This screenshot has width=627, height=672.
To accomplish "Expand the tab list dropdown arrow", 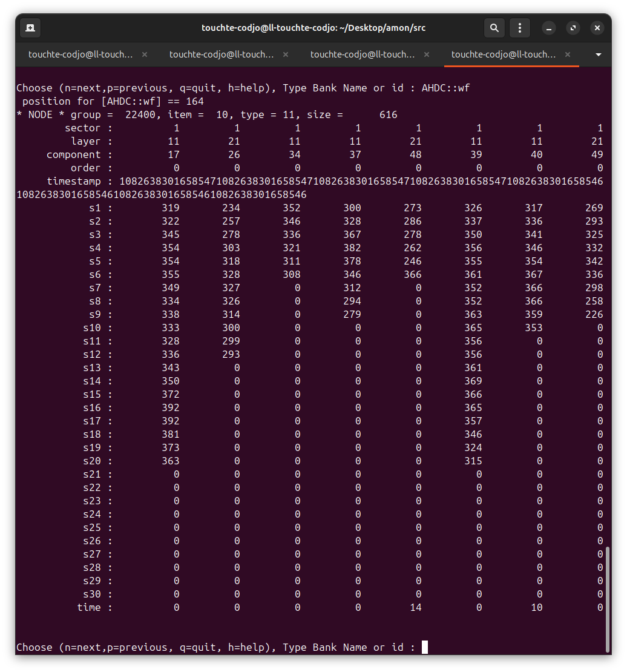I will 599,55.
